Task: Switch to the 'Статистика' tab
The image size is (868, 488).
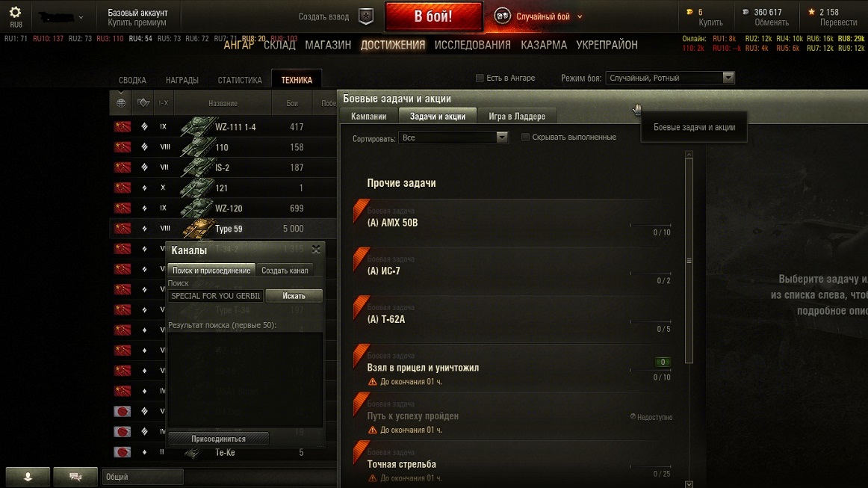Action: click(240, 80)
